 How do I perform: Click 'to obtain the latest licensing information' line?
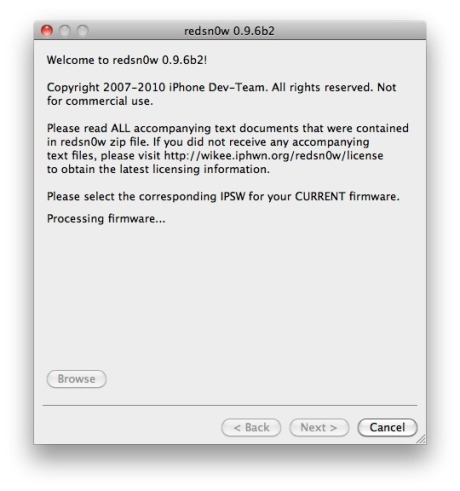(158, 169)
